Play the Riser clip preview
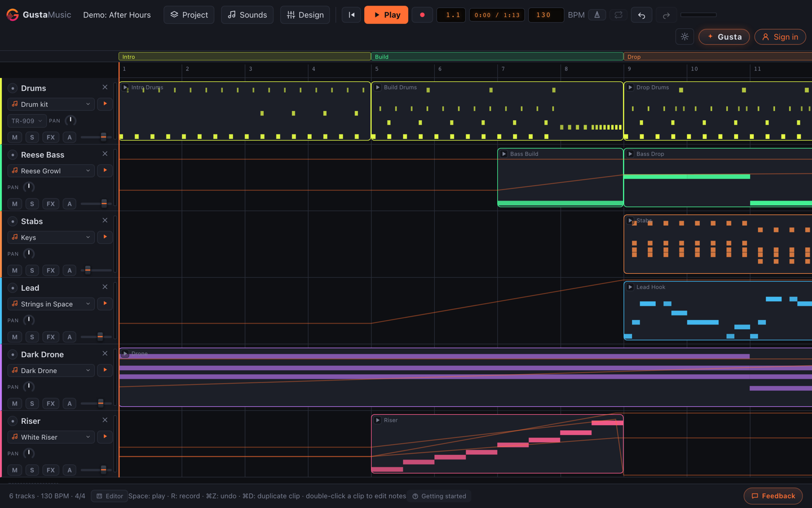Screen dimensions: 812x508 point(378,421)
